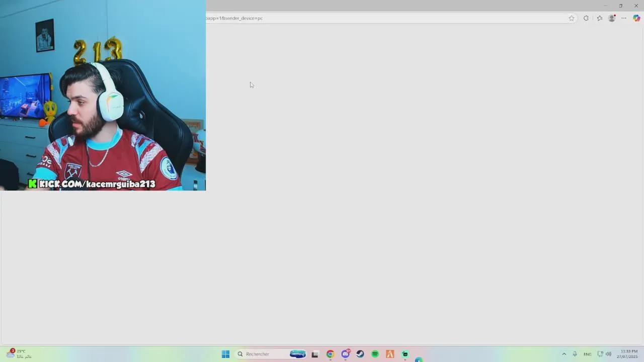Open network settings from tray icon
This screenshot has height=362, width=644.
click(600, 354)
